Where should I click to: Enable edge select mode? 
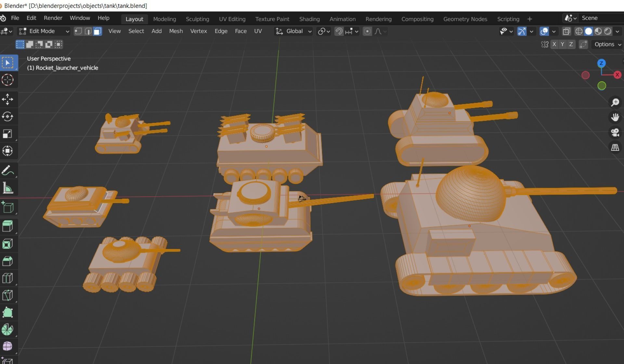click(x=88, y=31)
